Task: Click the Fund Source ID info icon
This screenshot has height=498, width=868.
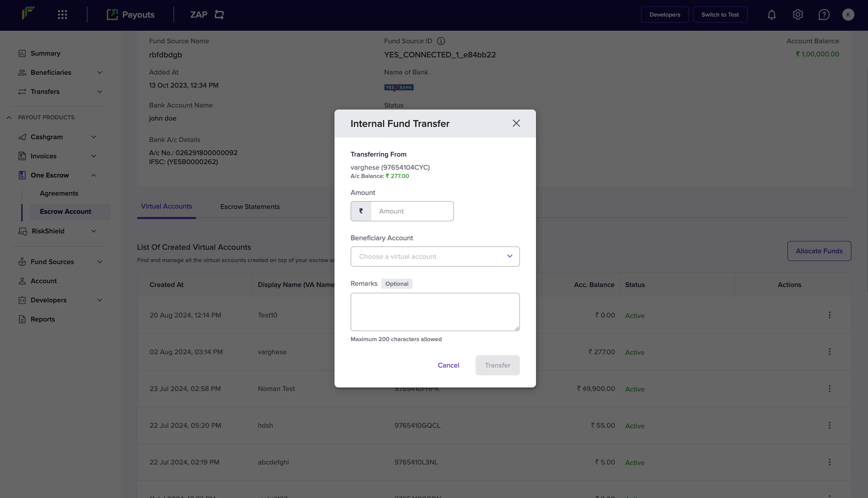Action: [441, 41]
